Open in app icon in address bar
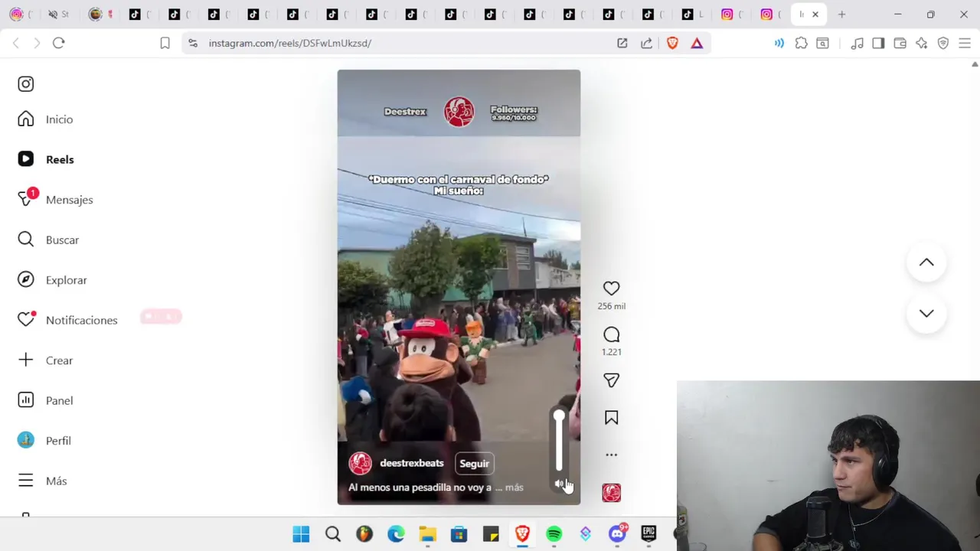The image size is (980, 551). click(x=622, y=44)
